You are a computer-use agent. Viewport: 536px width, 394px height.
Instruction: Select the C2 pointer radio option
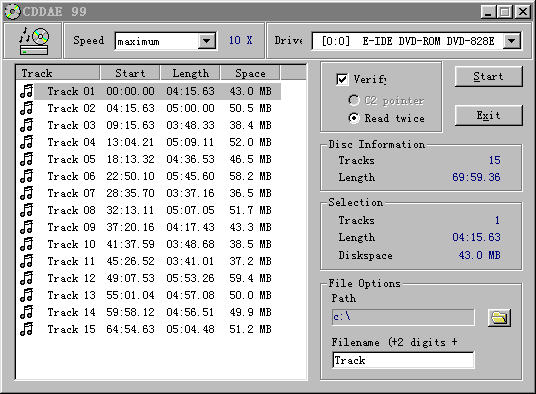[354, 100]
